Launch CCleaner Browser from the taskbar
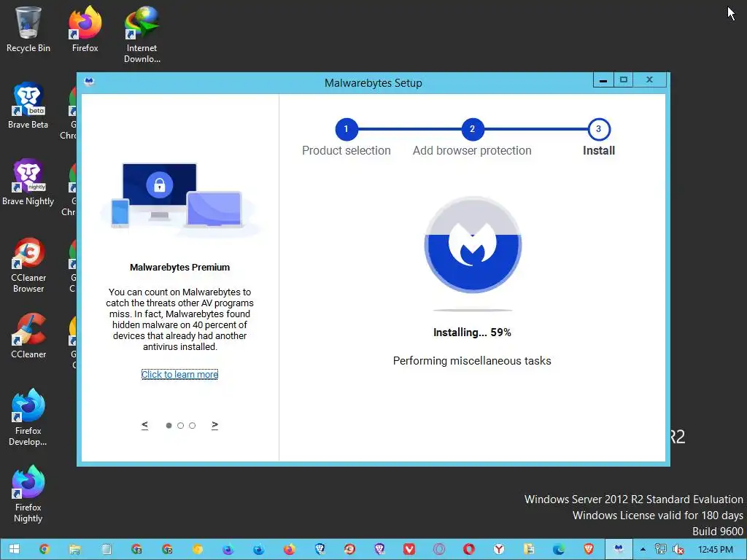747x560 pixels. pos(349,549)
